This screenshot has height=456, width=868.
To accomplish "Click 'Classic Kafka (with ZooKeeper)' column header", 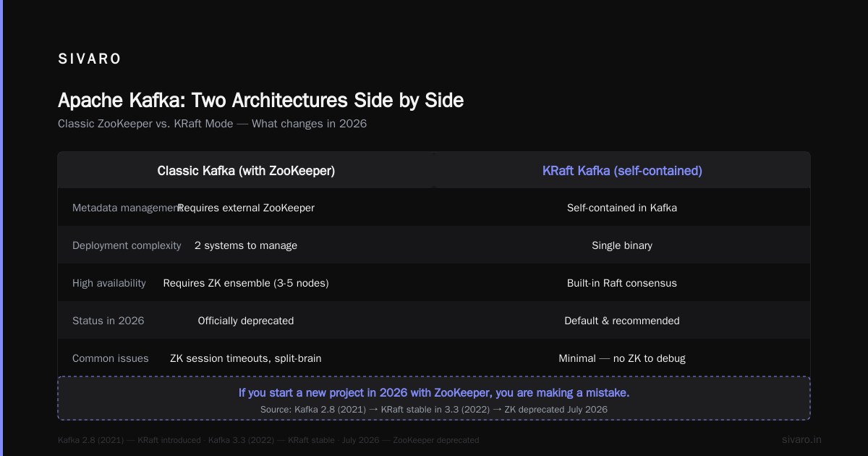I will click(246, 171).
